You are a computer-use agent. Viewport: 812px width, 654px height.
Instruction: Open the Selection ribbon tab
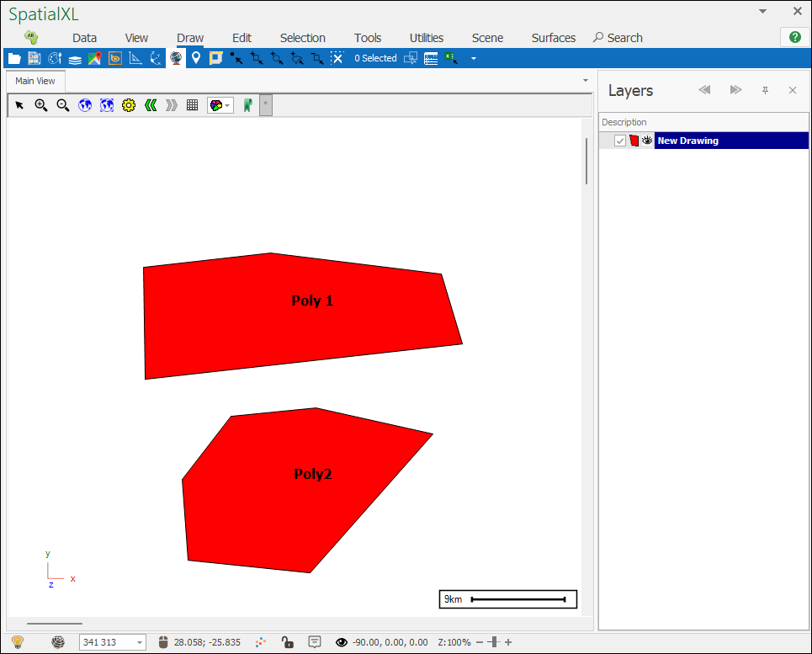coord(302,38)
